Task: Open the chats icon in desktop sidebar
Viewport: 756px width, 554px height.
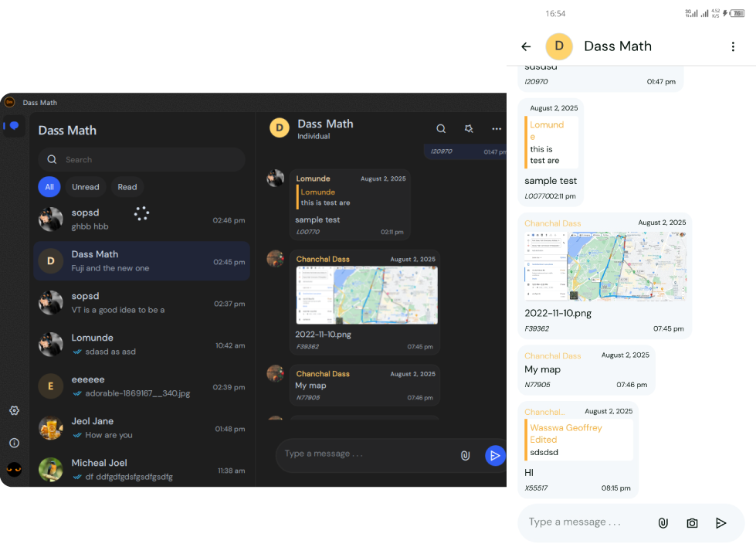Action: click(x=14, y=126)
